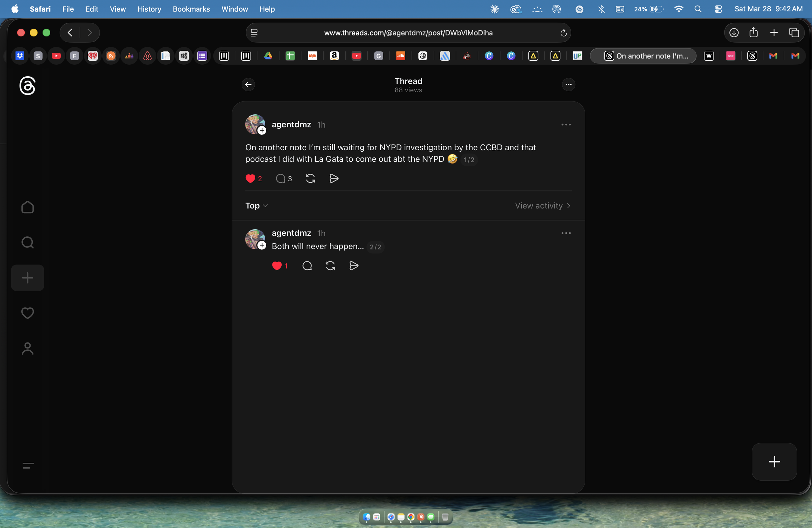Open macOS Control Center icon
This screenshot has width=812, height=528.
718,9
